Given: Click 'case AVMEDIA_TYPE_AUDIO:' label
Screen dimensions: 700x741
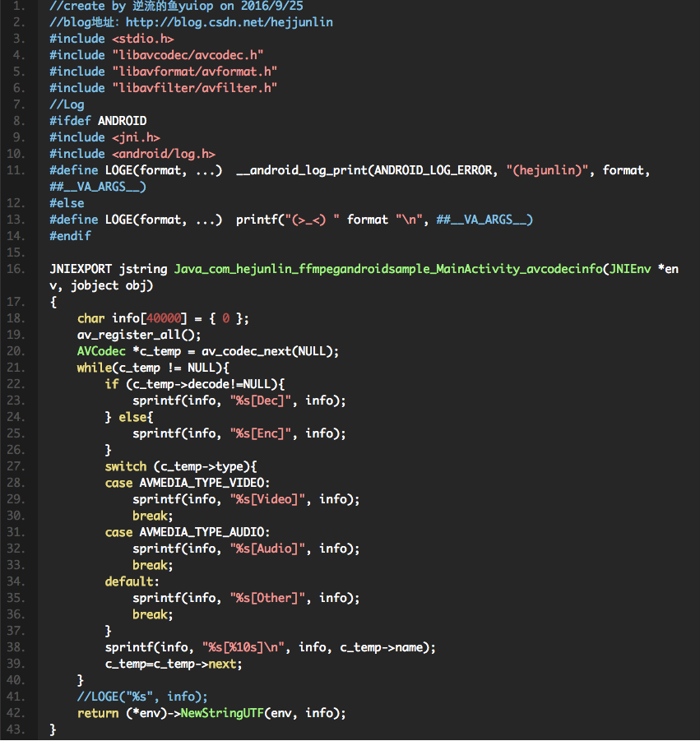Looking at the screenshot, I should click(x=188, y=532).
